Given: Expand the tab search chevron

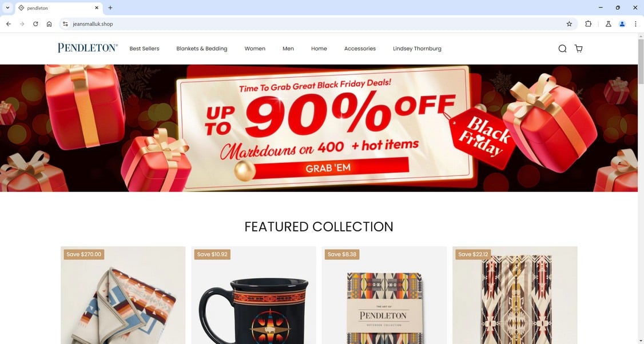Looking at the screenshot, I should (7, 7).
